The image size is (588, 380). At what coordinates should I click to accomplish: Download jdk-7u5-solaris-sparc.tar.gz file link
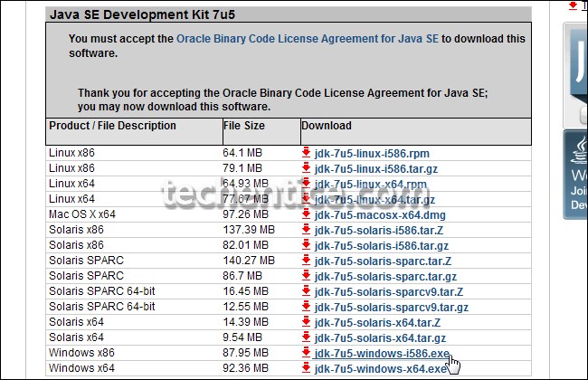pyautogui.click(x=385, y=277)
